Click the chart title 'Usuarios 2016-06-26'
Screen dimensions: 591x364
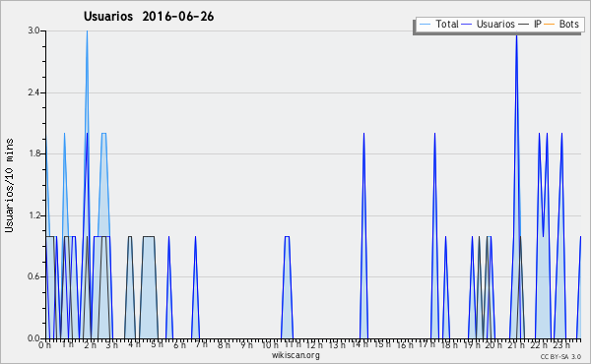point(149,17)
